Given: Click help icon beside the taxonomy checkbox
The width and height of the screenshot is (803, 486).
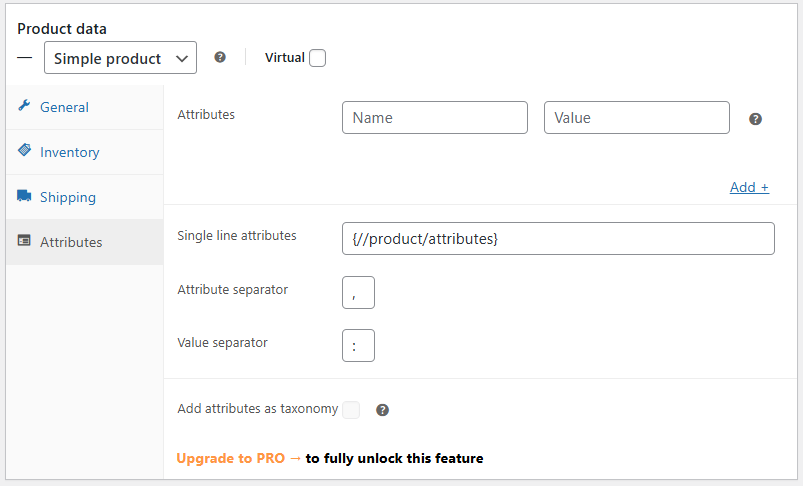Looking at the screenshot, I should click(x=382, y=410).
